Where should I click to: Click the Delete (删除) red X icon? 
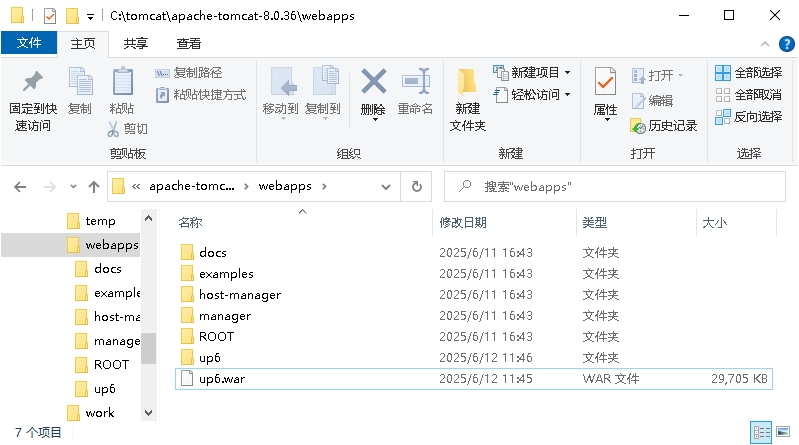(374, 82)
